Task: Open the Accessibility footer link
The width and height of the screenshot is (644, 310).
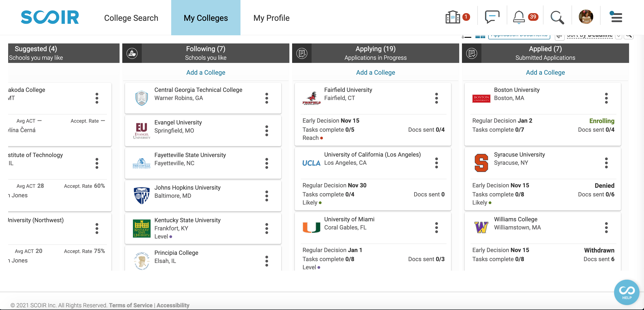Action: click(x=173, y=305)
